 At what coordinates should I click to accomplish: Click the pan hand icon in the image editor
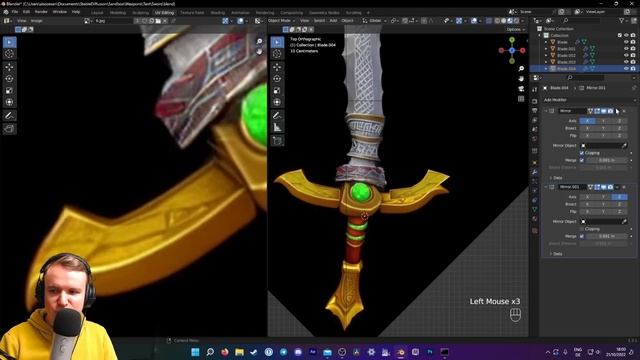coord(259,51)
